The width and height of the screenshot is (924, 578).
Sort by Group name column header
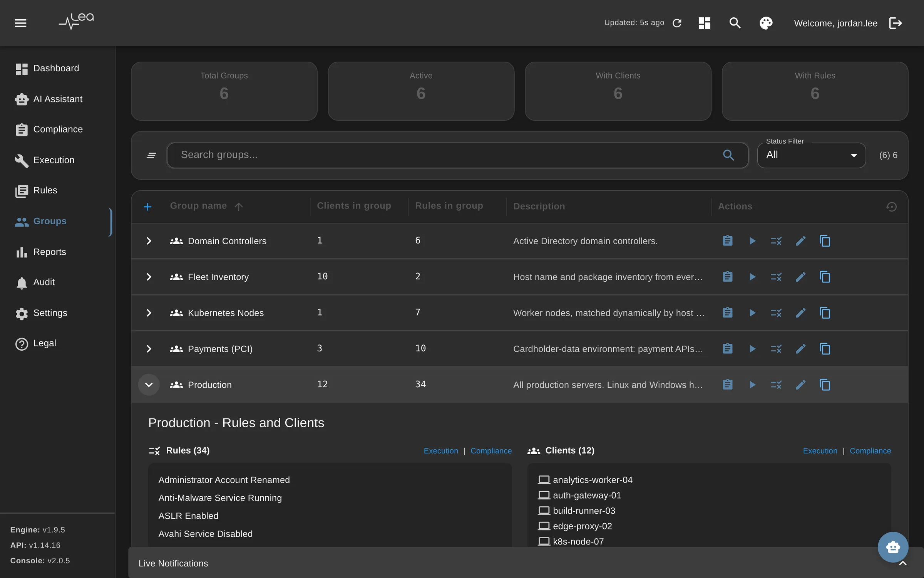(198, 206)
